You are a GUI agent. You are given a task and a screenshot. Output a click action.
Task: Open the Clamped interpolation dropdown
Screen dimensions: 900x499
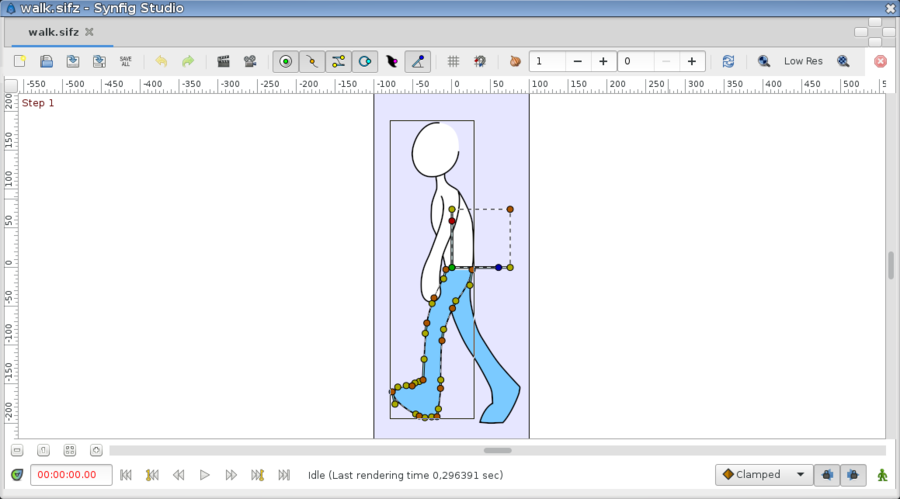click(x=764, y=475)
